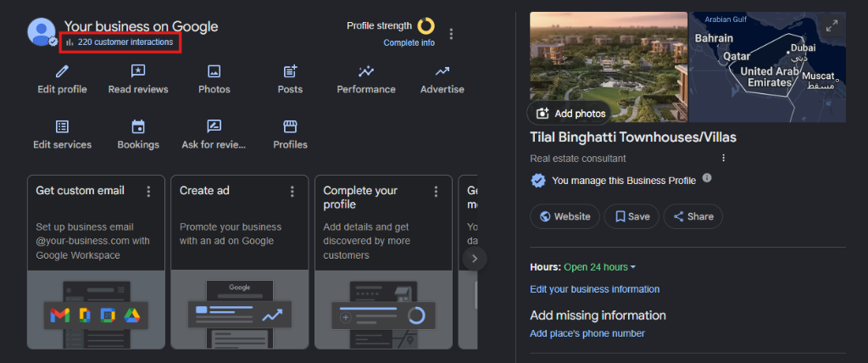
Task: Open Posts icon
Action: click(290, 71)
